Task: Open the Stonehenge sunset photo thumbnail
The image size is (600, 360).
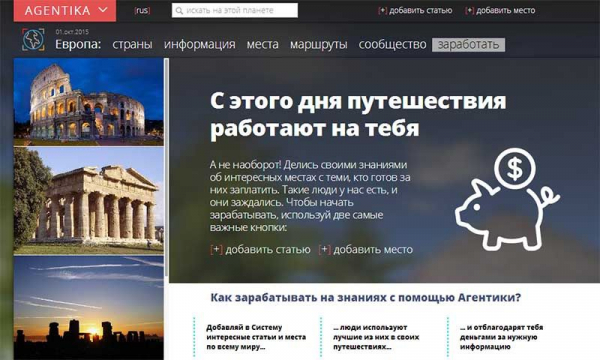Action: (88, 308)
